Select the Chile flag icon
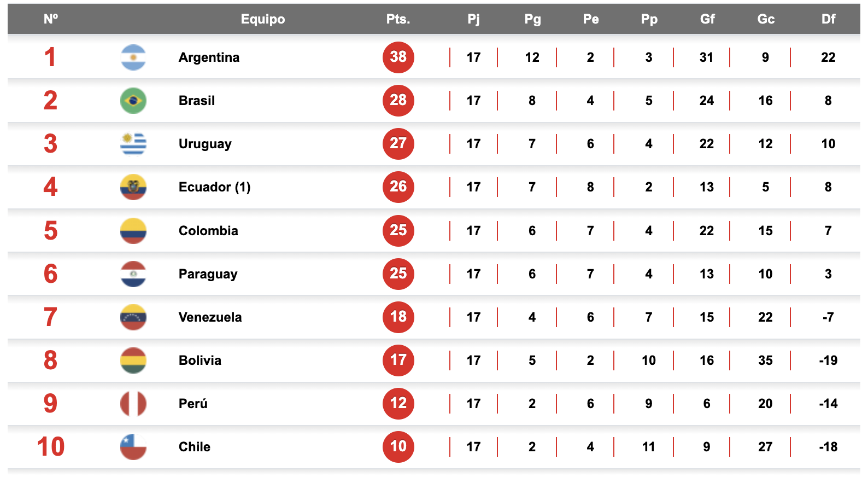 tap(133, 447)
